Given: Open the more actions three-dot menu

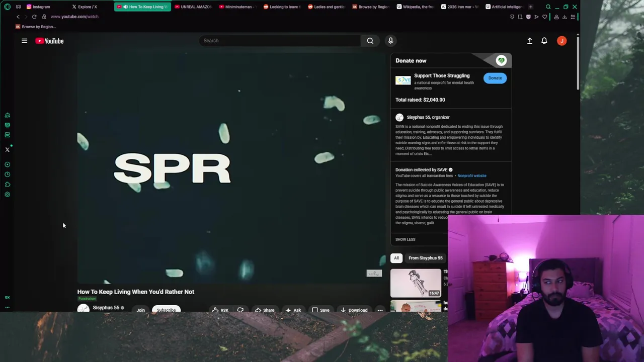Looking at the screenshot, I should click(380, 310).
